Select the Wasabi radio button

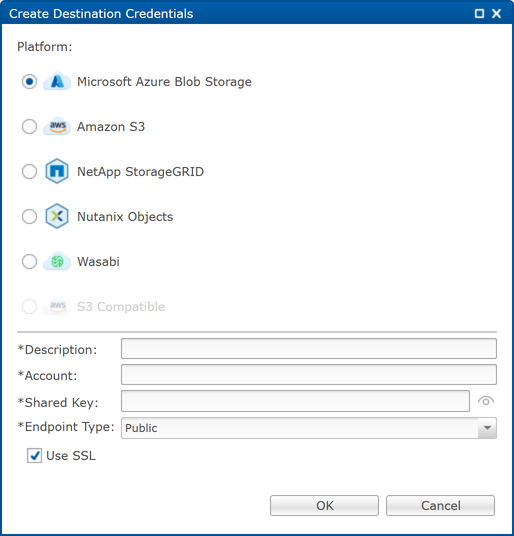point(29,262)
